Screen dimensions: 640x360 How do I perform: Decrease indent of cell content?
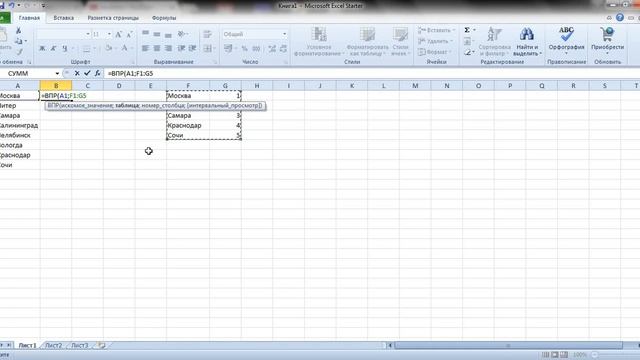181,49
